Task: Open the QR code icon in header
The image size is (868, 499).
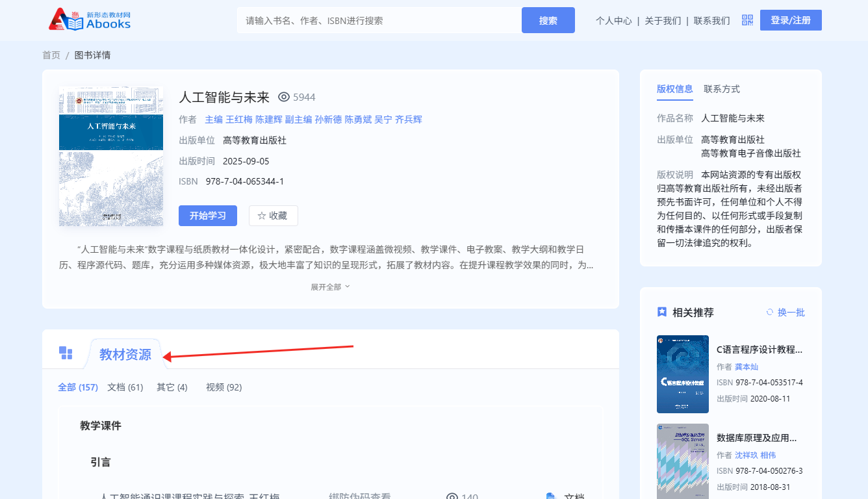Action: [x=747, y=20]
